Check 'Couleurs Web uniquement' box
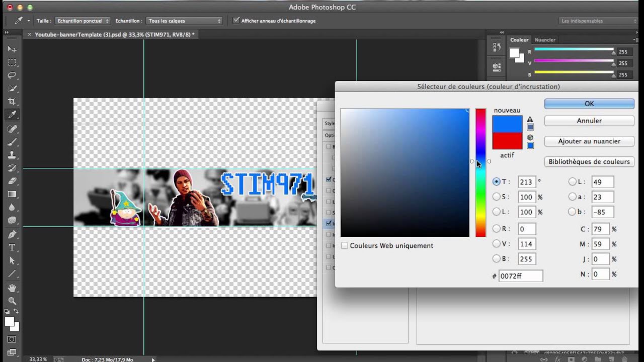 pos(345,245)
